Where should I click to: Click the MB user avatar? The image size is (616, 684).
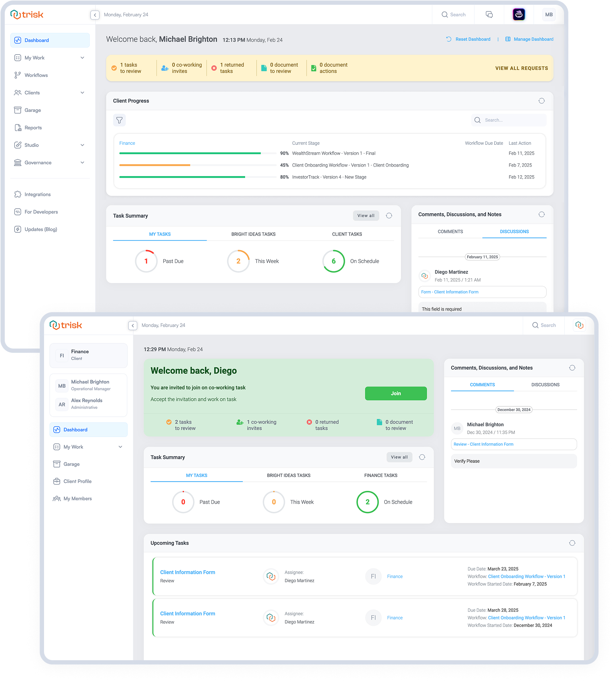[x=549, y=15]
